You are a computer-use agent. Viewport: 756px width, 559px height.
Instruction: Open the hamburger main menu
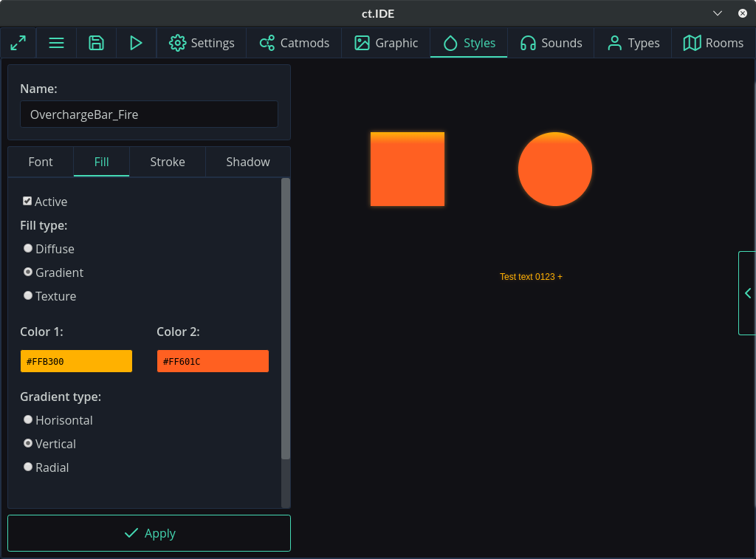click(56, 43)
